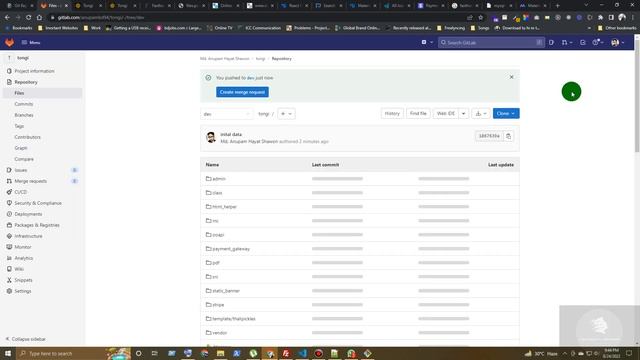640x360 pixels.
Task: Open the issues icon in the top bar
Action: click(551, 42)
